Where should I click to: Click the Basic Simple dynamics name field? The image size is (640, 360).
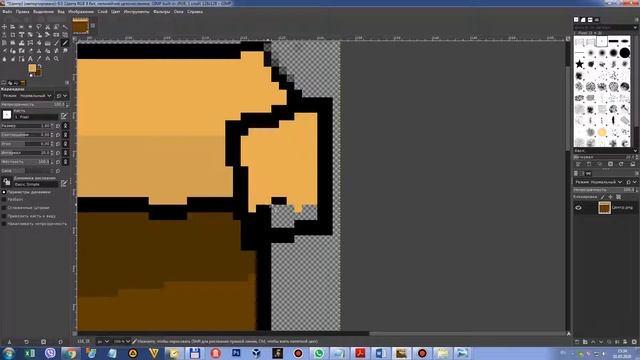[36, 184]
